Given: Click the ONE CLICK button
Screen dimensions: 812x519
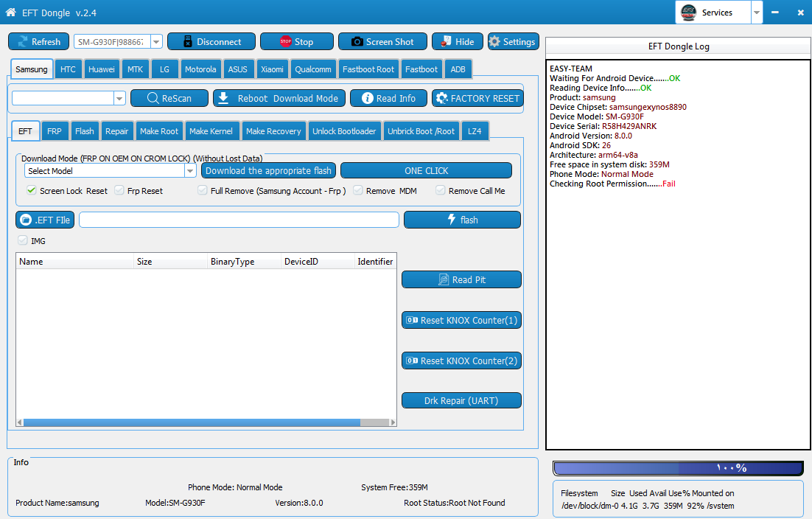Looking at the screenshot, I should pos(426,170).
